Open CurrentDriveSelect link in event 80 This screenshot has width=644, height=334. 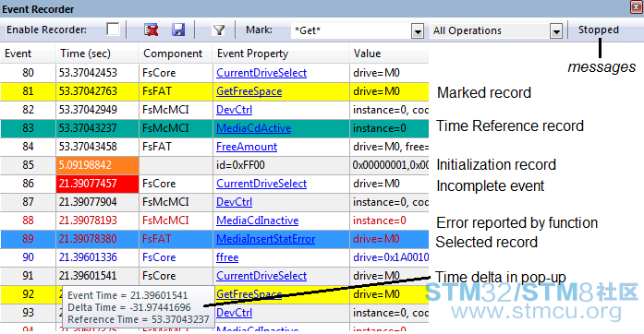coord(261,73)
